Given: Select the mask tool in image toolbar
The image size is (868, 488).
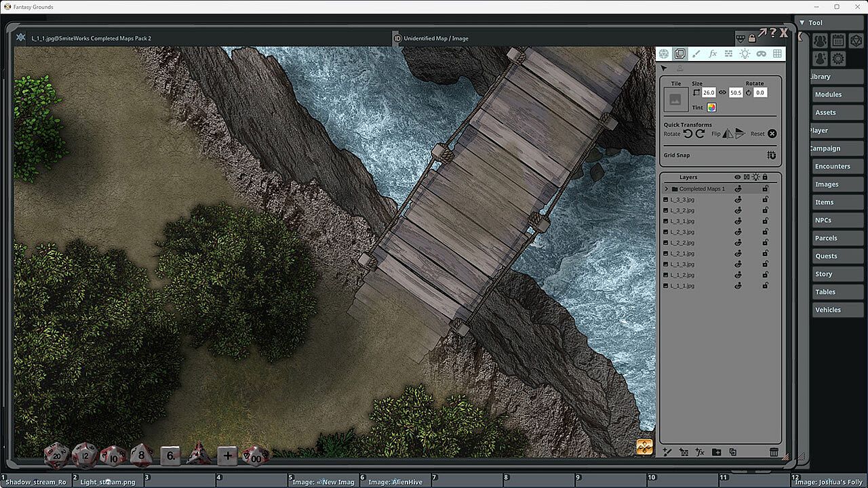Looking at the screenshot, I should [x=761, y=54].
